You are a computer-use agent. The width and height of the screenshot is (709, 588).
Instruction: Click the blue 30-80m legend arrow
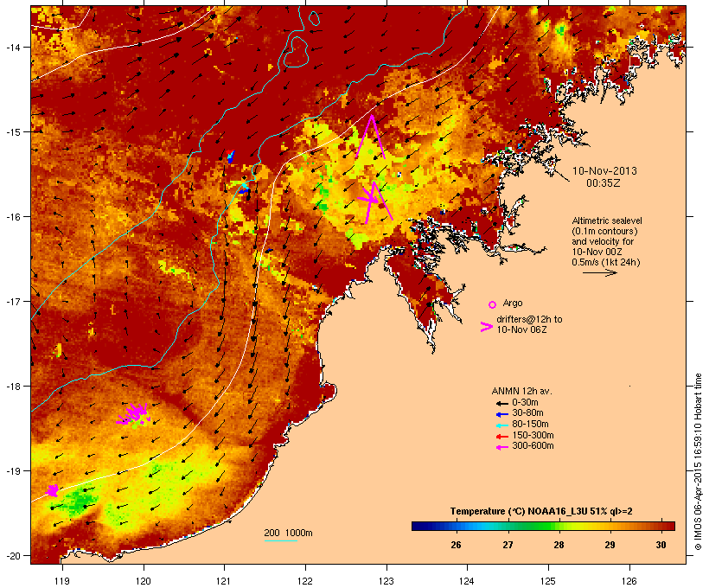(x=501, y=414)
